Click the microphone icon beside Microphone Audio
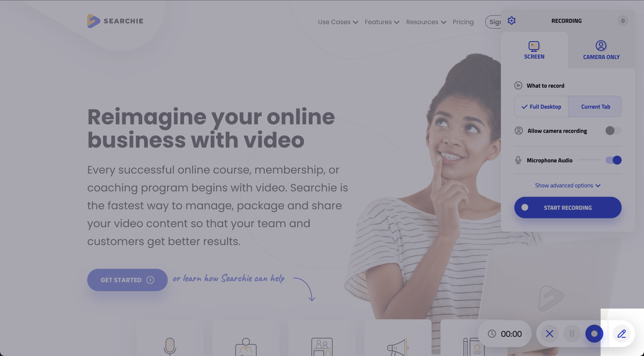Screen dimensions: 644x356 [x=518, y=160]
